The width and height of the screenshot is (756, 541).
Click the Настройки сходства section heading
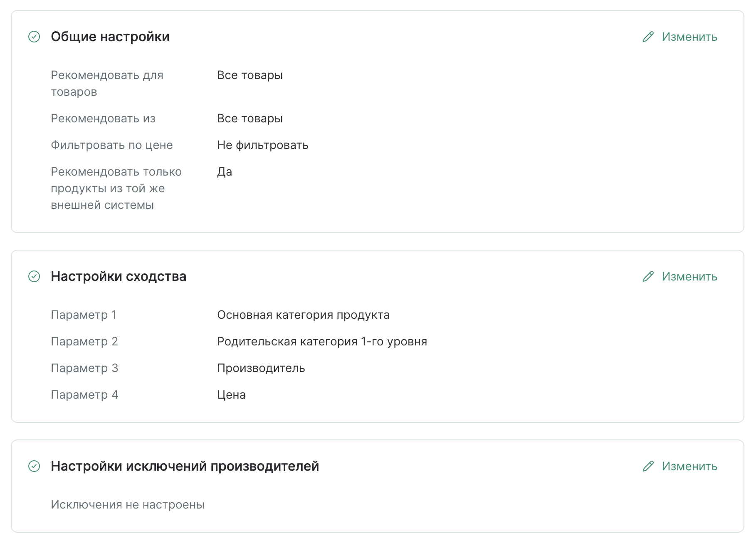coord(118,276)
